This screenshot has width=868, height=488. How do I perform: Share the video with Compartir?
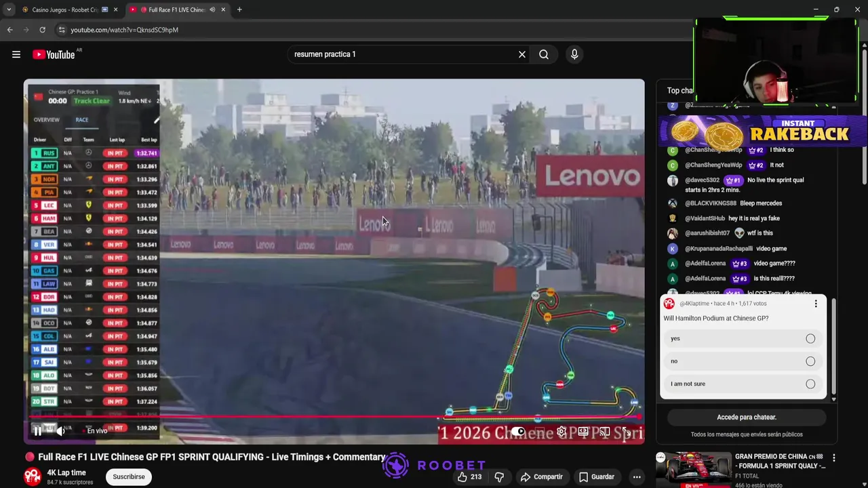(541, 477)
